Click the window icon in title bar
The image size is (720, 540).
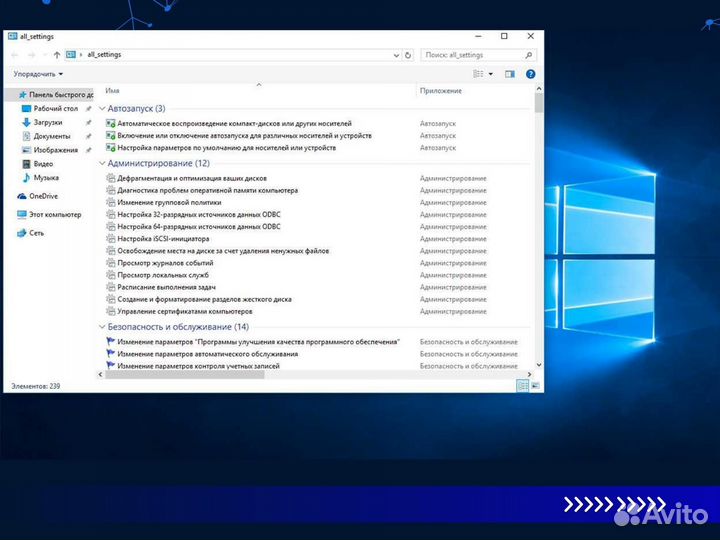(12, 36)
